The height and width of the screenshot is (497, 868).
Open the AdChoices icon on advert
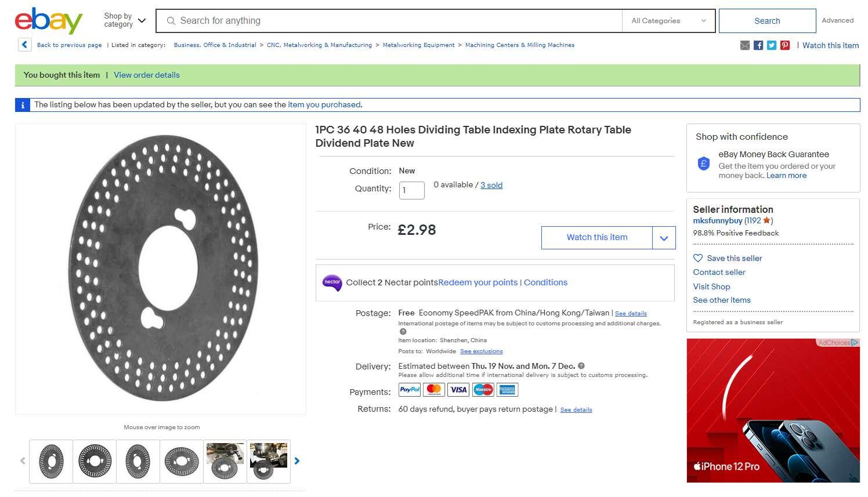click(855, 343)
